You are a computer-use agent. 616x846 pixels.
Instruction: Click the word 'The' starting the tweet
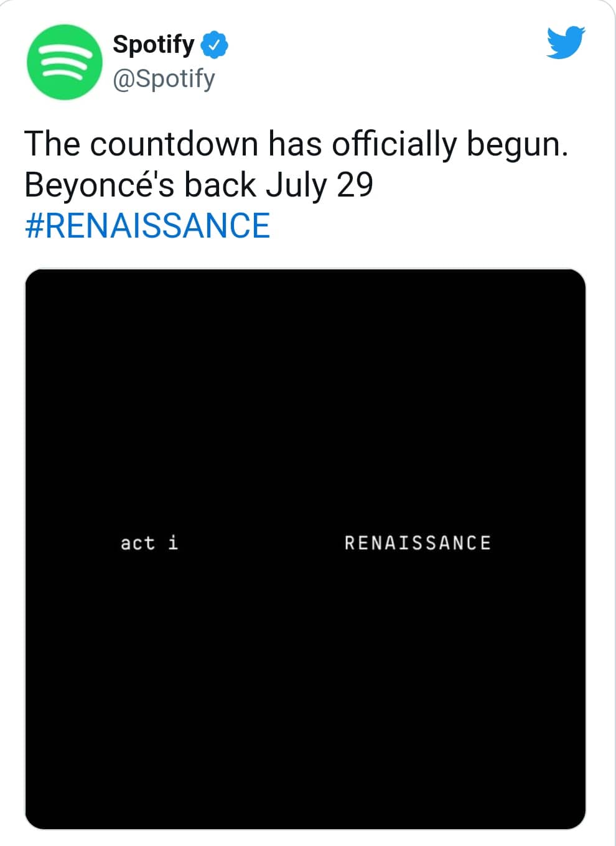pos(52,144)
